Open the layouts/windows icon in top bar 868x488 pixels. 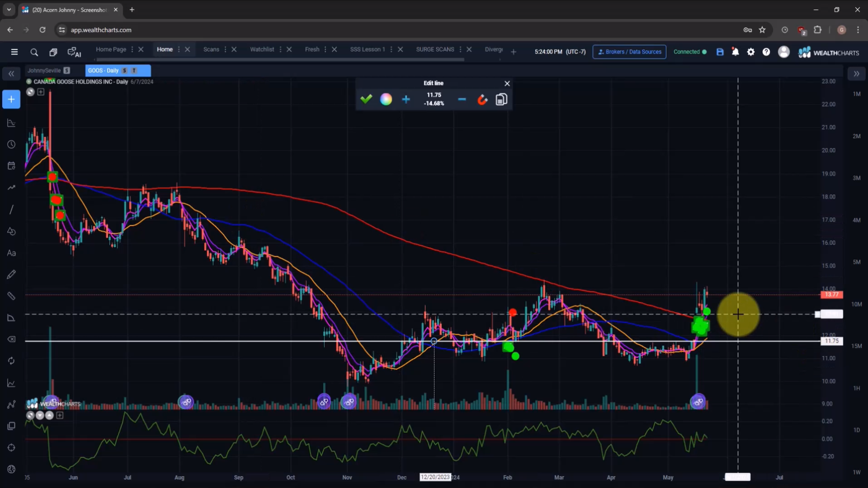pyautogui.click(x=53, y=52)
